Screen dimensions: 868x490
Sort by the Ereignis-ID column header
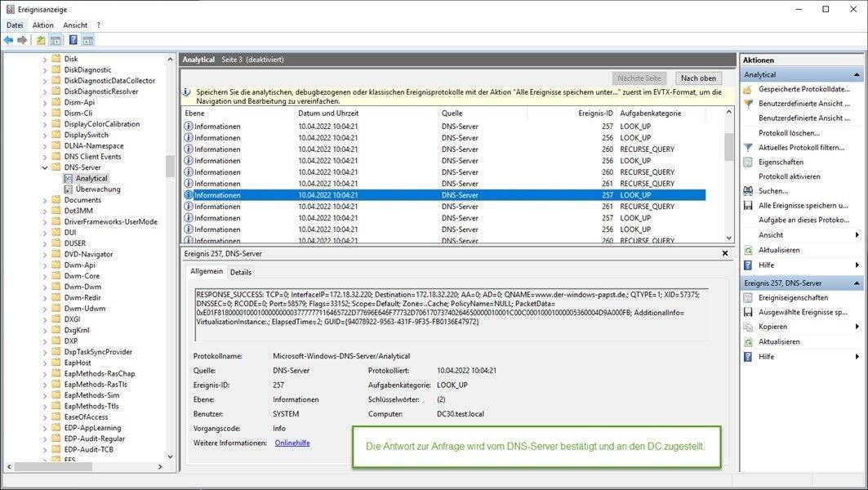pyautogui.click(x=594, y=114)
